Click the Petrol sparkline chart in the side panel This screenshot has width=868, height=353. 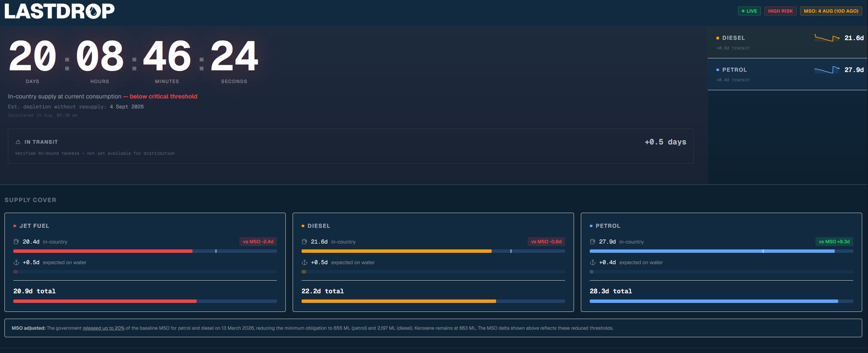tap(827, 70)
